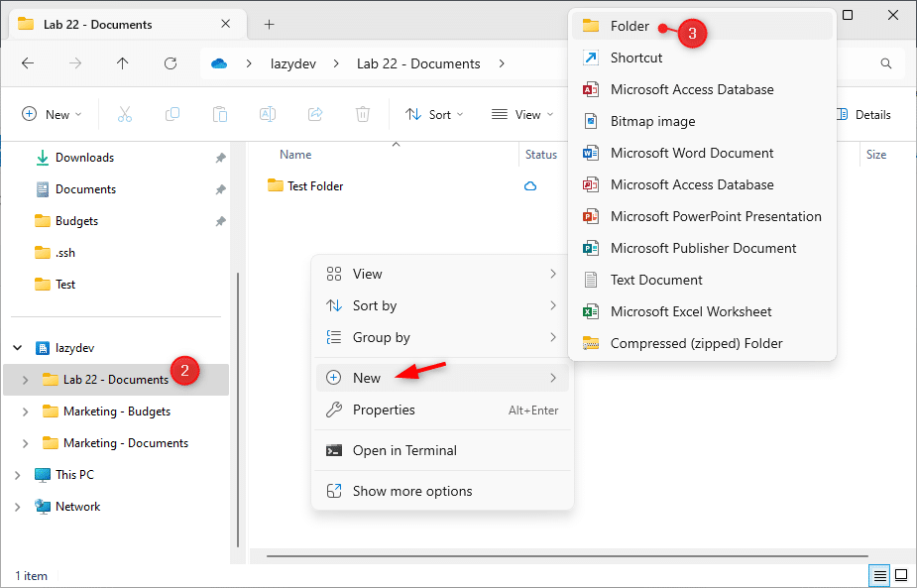Click the OneDrive cloud icon in the address bar
The height and width of the screenshot is (588, 917).
(x=218, y=62)
